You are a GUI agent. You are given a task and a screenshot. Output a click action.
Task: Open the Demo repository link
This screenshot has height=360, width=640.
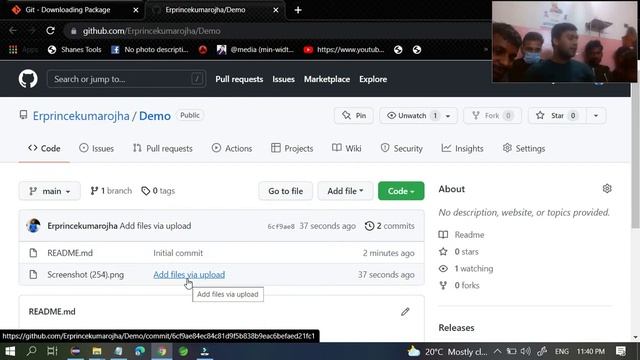pyautogui.click(x=155, y=116)
